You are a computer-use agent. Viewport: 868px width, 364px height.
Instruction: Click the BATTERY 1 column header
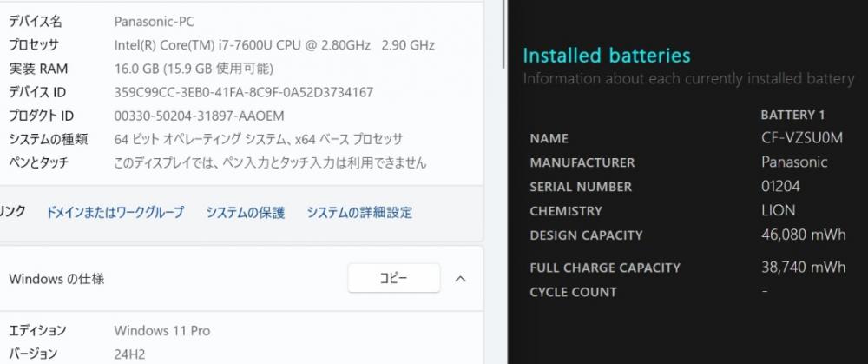pos(792,116)
